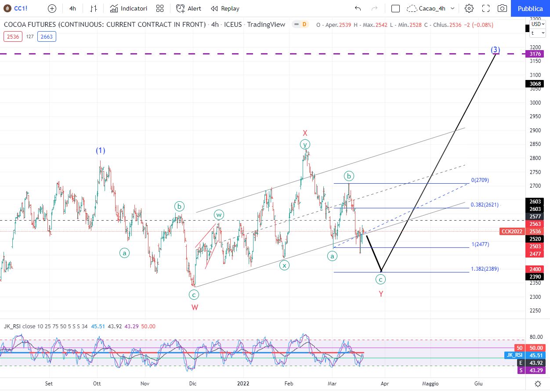
Task: Click the circled w wave label
Action: click(x=219, y=214)
